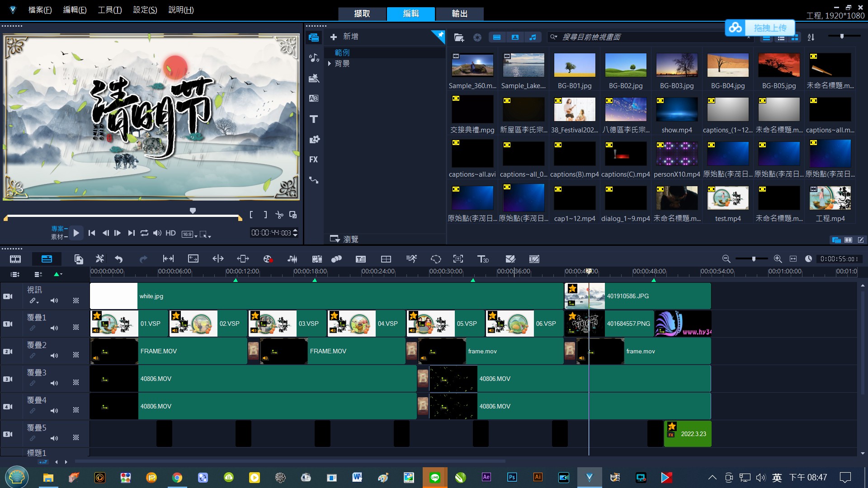
Task: Open the add/remove track list icon
Action: coord(38,274)
